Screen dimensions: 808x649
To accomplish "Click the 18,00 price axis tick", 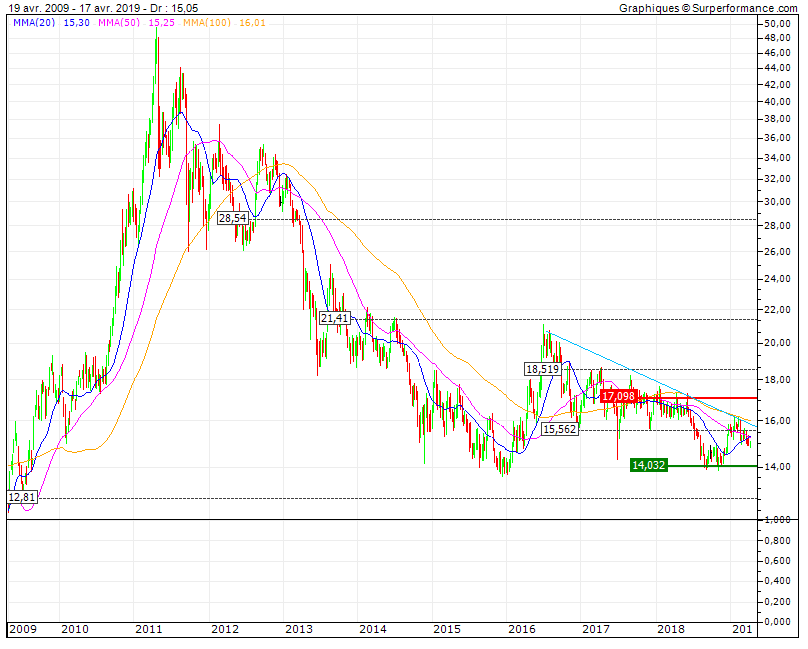I will pyautogui.click(x=777, y=379).
